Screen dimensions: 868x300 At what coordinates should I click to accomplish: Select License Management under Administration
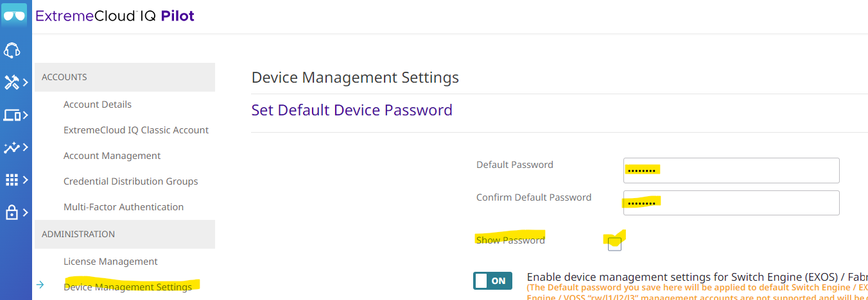[x=110, y=262]
